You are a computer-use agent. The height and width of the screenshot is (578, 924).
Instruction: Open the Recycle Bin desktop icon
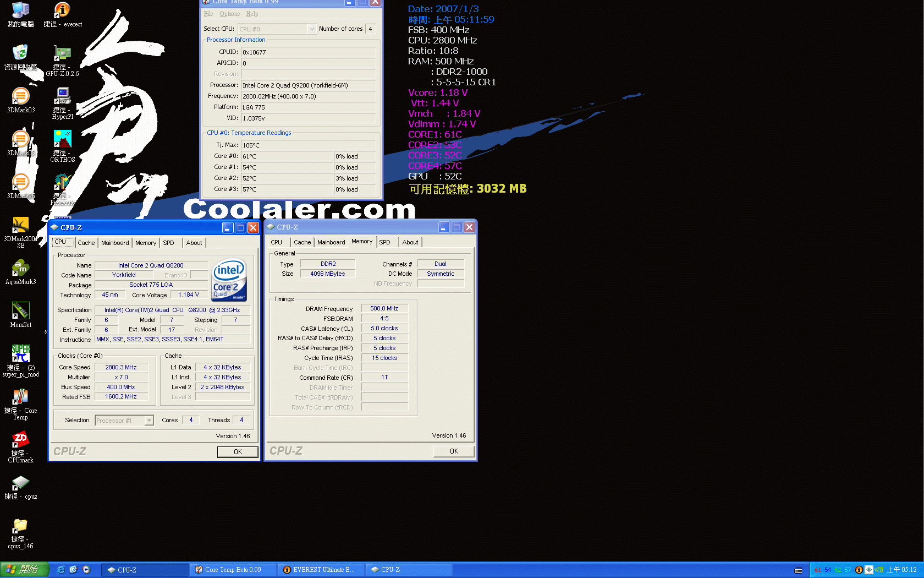click(x=20, y=57)
